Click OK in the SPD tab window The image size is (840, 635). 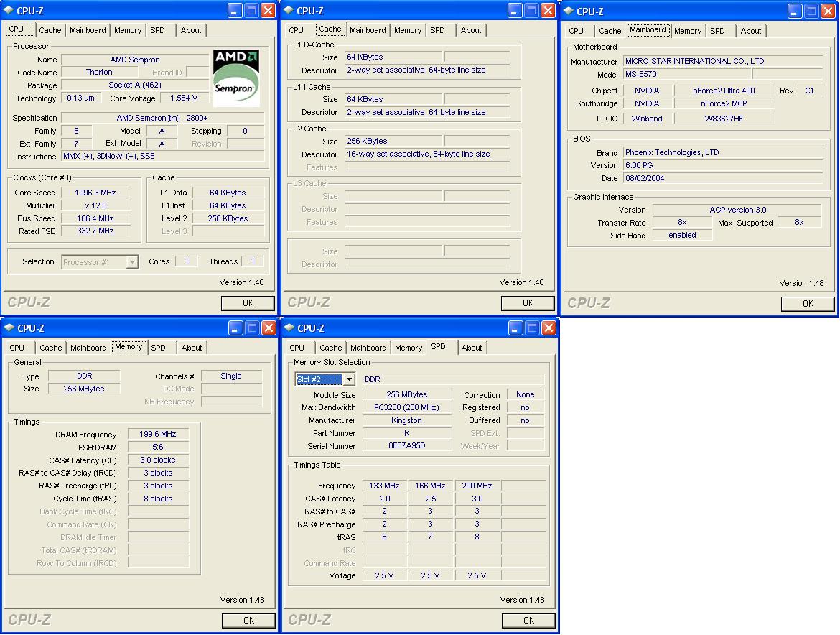click(528, 621)
